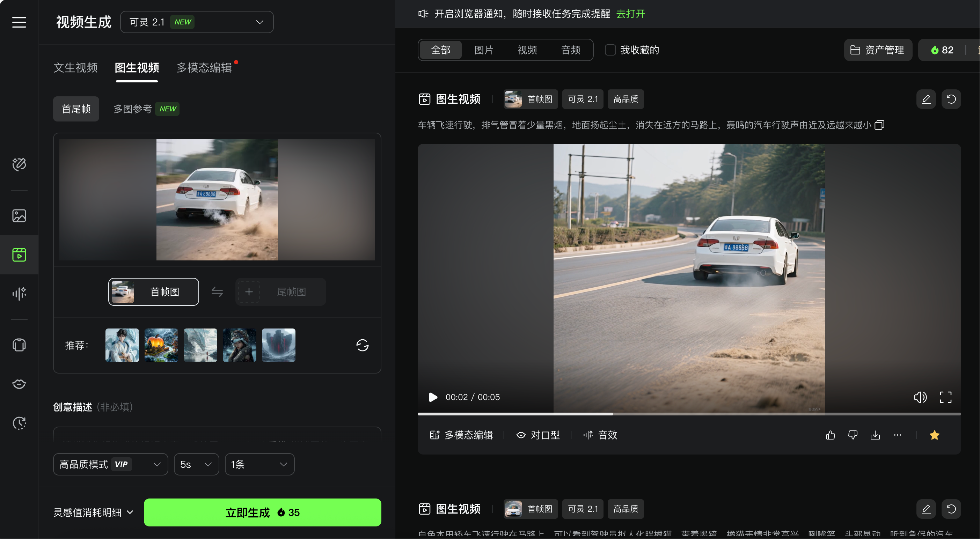Click the 创意描述 prompt input field
The image size is (980, 539).
(217, 434)
